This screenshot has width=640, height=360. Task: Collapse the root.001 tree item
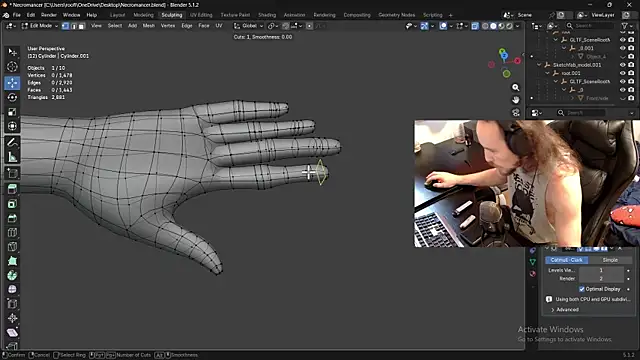(547, 73)
